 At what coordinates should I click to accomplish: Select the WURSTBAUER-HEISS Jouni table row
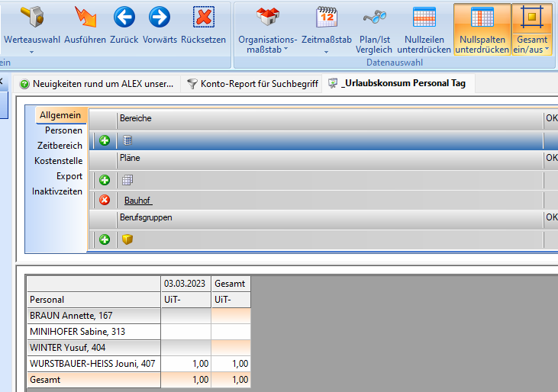[x=92, y=363]
